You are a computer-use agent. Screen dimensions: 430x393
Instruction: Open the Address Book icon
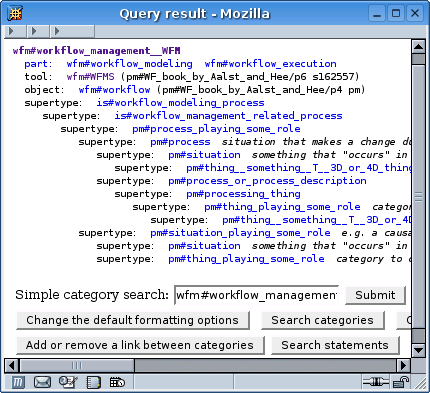(93, 382)
